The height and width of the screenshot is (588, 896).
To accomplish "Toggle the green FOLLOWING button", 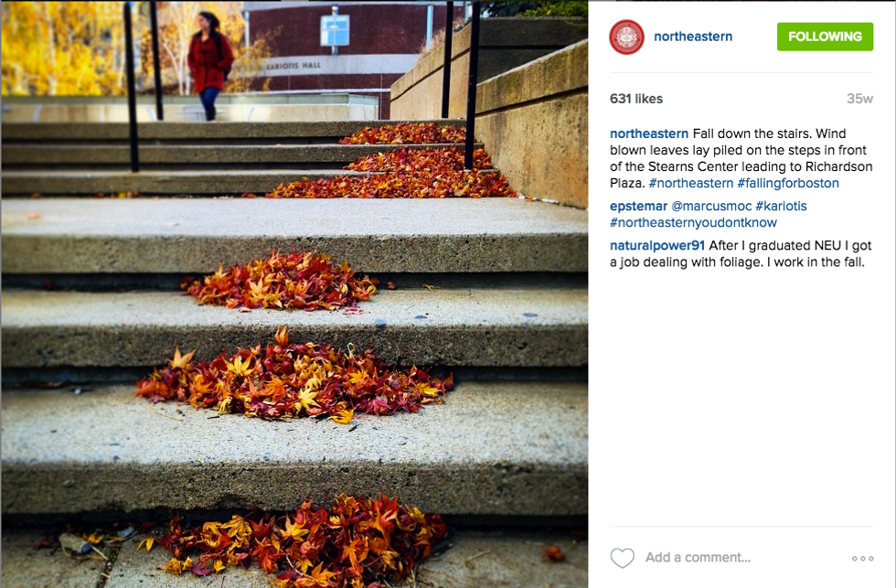I will 825,37.
